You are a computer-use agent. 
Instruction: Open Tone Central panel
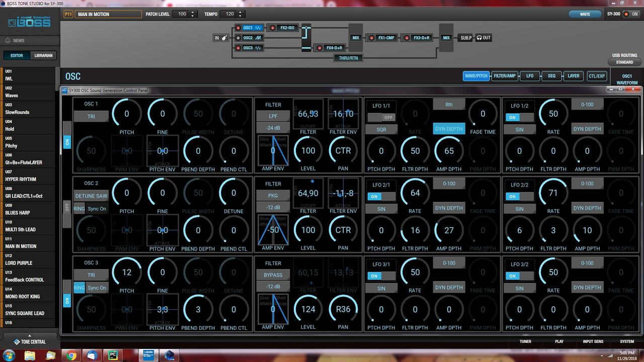[30, 341]
